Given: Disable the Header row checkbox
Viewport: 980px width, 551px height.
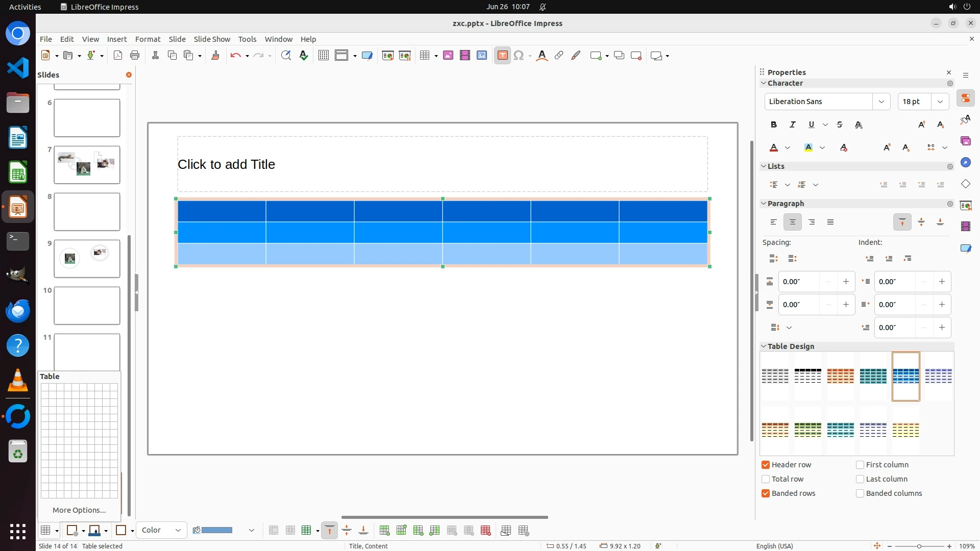Looking at the screenshot, I should [766, 465].
